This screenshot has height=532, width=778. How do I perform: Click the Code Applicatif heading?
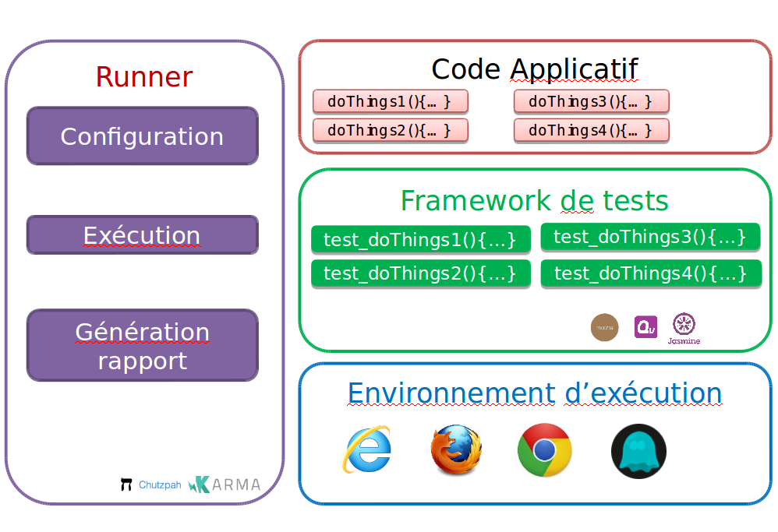click(x=535, y=69)
